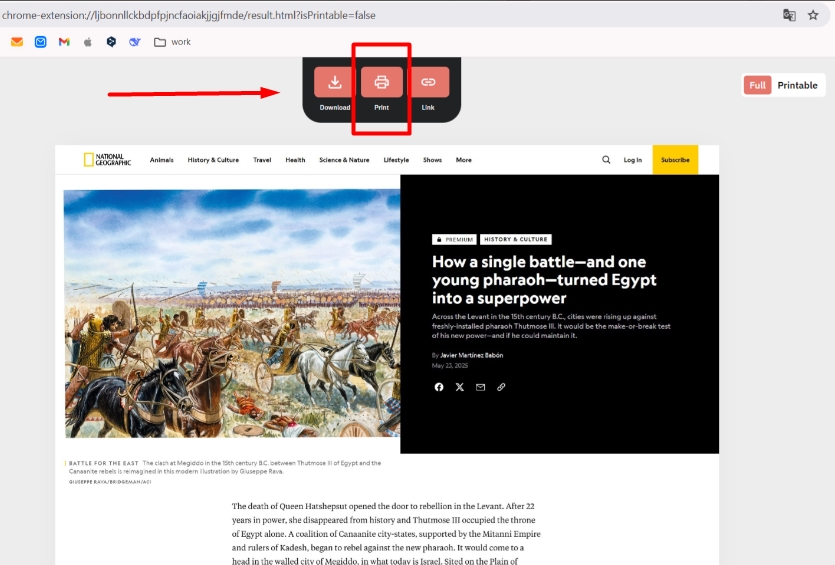The width and height of the screenshot is (835, 565).
Task: Click the paragraph starting 'The death of Queen Hatshepsut'
Action: (x=386, y=534)
